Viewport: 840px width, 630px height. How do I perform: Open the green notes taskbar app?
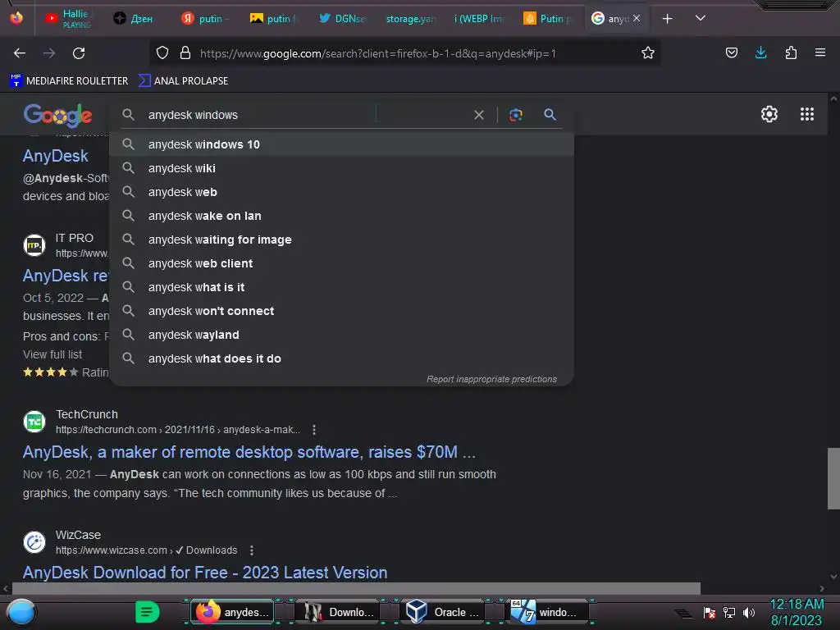pyautogui.click(x=147, y=612)
